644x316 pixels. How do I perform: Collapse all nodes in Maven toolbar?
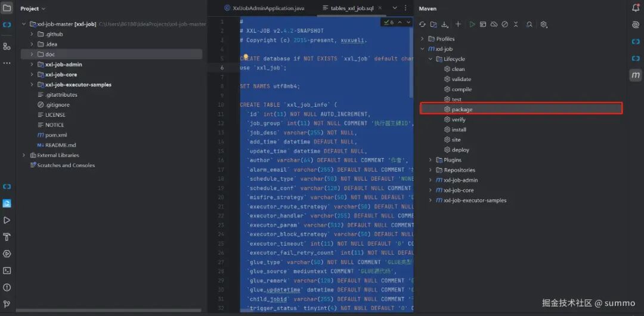(x=516, y=24)
